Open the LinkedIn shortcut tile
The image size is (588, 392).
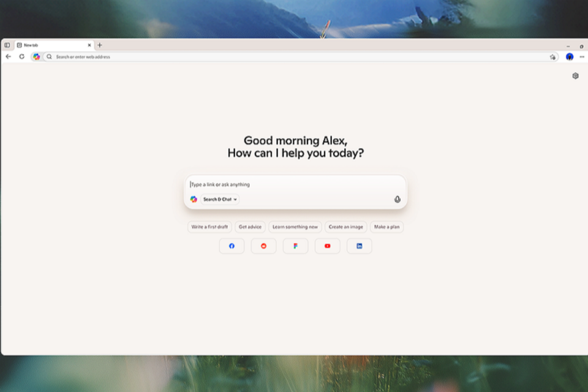click(359, 246)
